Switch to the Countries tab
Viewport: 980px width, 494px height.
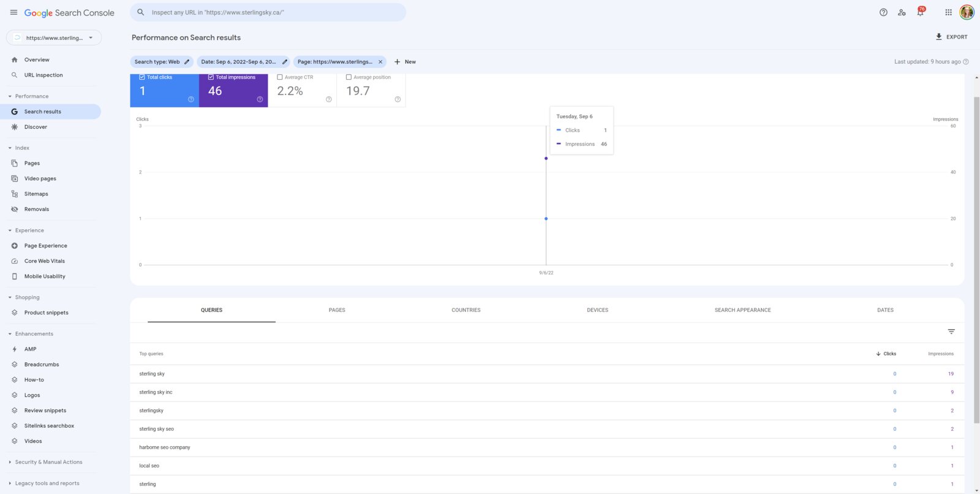[466, 310]
